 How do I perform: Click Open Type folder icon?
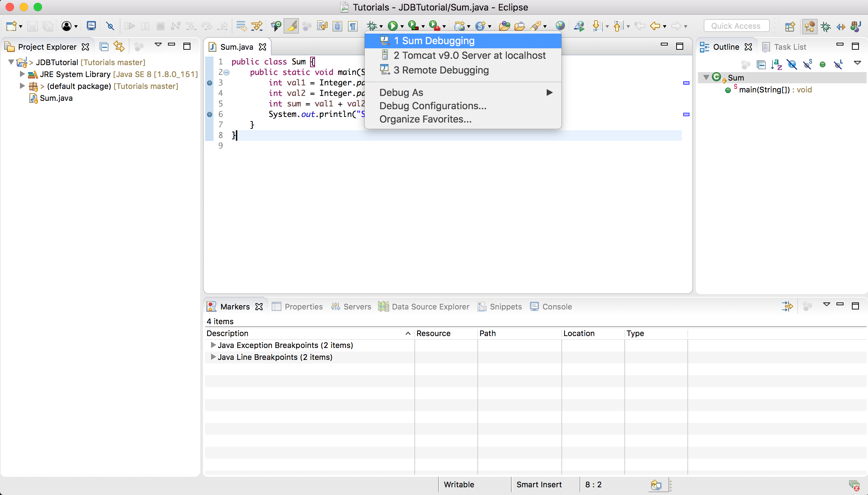pyautogui.click(x=504, y=26)
